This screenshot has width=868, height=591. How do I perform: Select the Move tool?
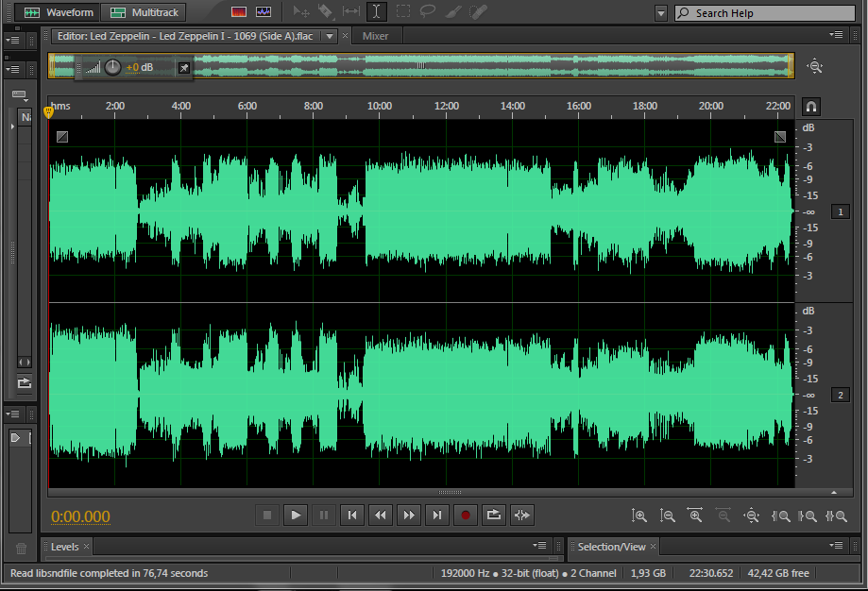[x=300, y=11]
